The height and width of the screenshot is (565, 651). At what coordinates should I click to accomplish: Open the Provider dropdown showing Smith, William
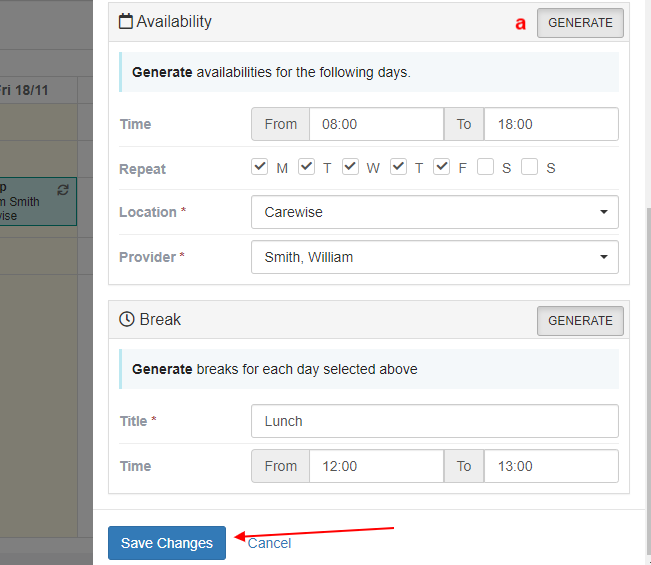435,257
